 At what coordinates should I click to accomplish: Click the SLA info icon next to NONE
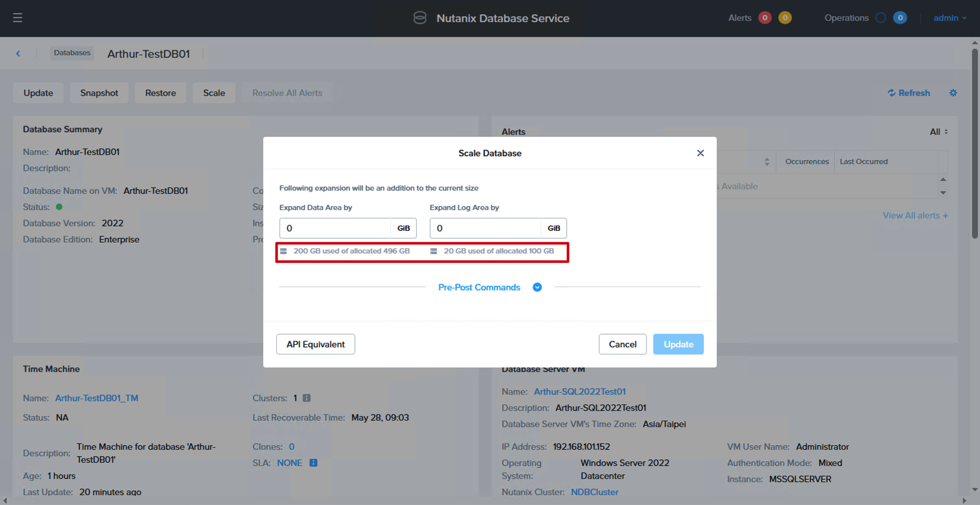[313, 463]
